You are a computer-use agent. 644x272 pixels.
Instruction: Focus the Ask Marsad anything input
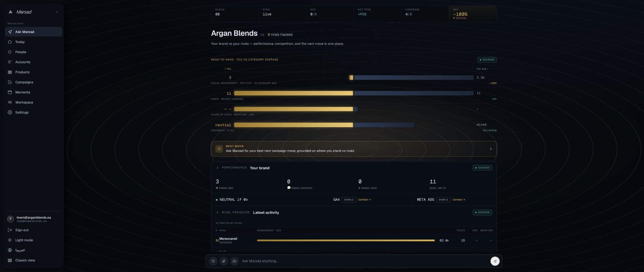pyautogui.click(x=364, y=261)
